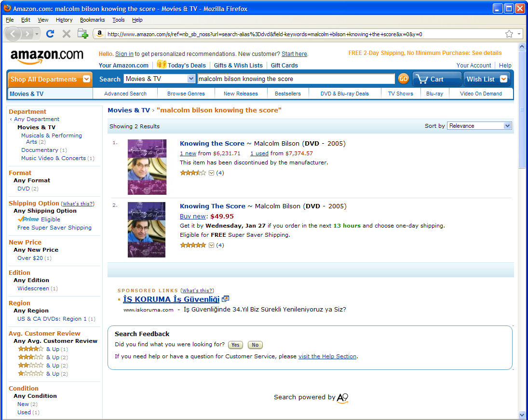Reload the page with the refresh icon

[x=50, y=34]
